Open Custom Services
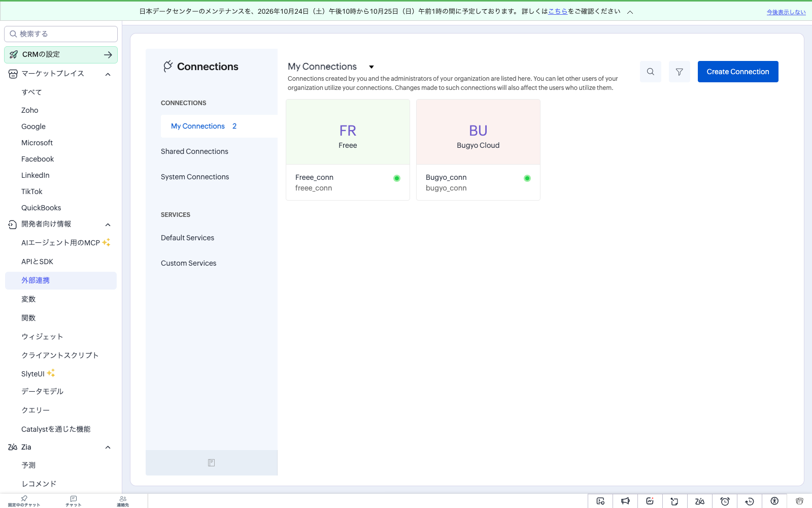 click(x=188, y=263)
